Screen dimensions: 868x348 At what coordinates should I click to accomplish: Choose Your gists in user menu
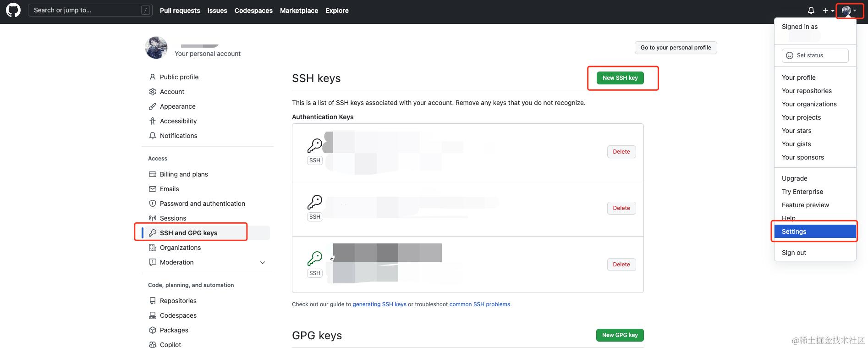pyautogui.click(x=815, y=144)
